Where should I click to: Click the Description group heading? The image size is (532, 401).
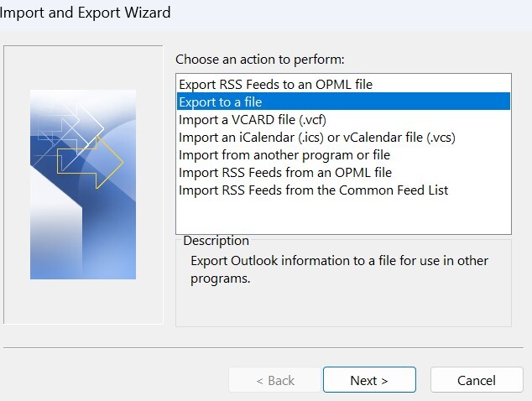(x=216, y=241)
